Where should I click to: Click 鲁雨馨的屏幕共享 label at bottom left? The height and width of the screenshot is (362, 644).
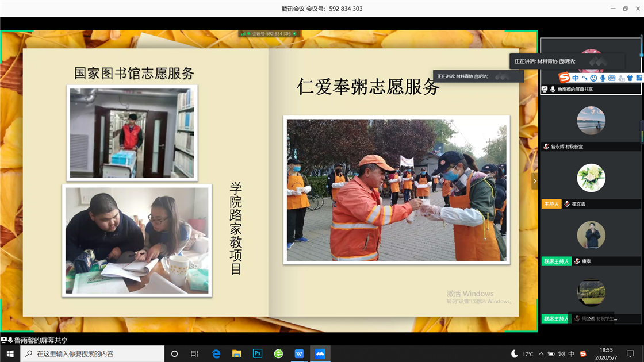pyautogui.click(x=41, y=340)
